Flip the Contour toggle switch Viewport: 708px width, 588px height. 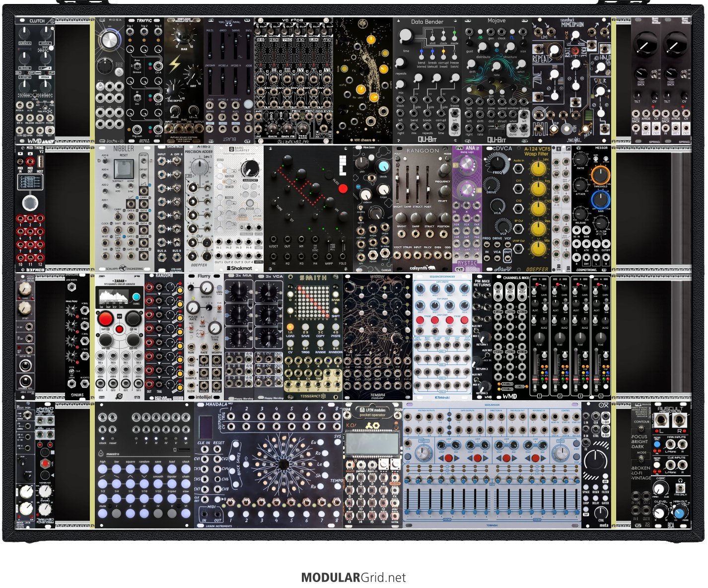point(640,429)
